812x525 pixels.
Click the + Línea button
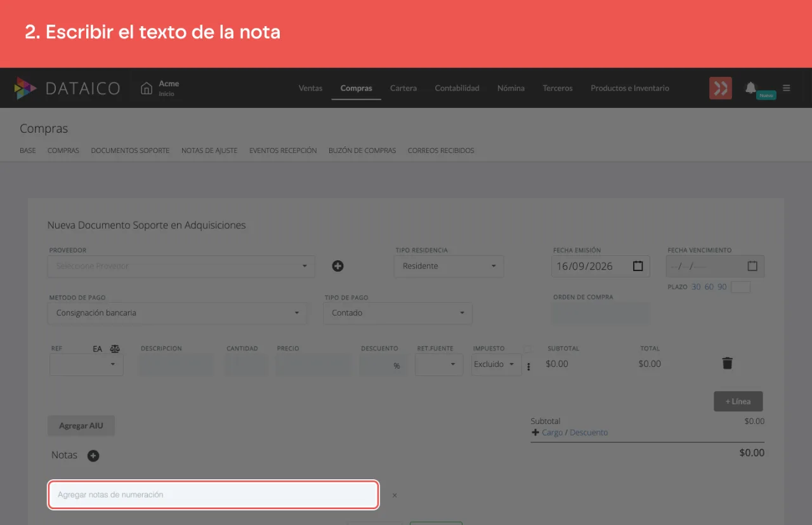tap(738, 401)
